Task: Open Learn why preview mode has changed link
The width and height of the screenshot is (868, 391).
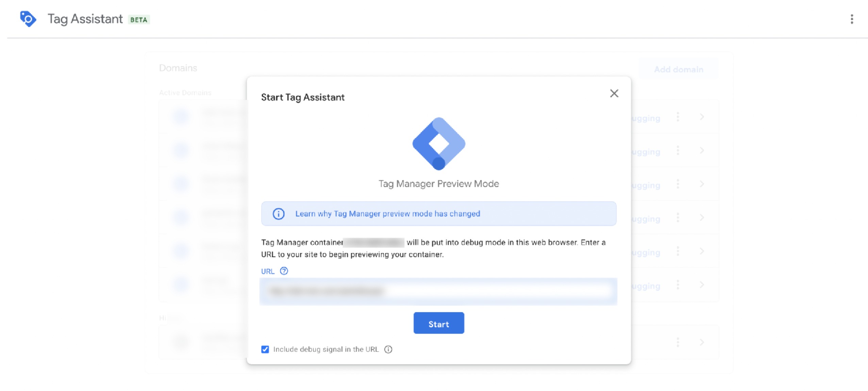Action: [387, 214]
